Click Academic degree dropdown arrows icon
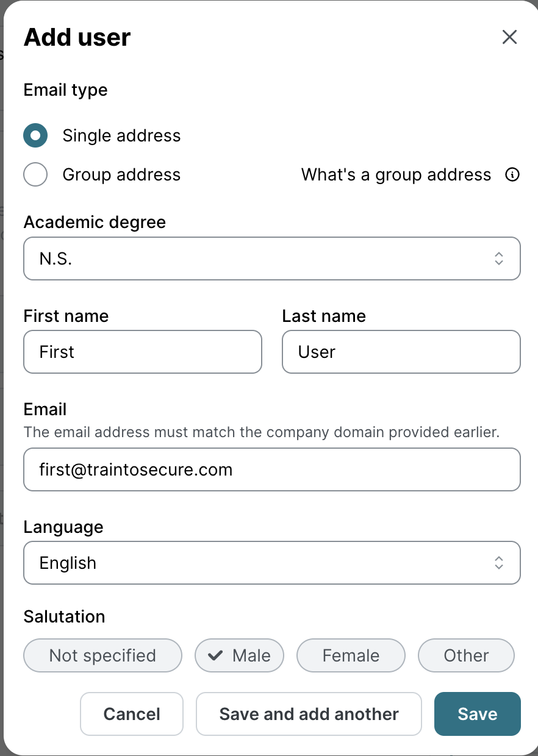 (x=498, y=259)
